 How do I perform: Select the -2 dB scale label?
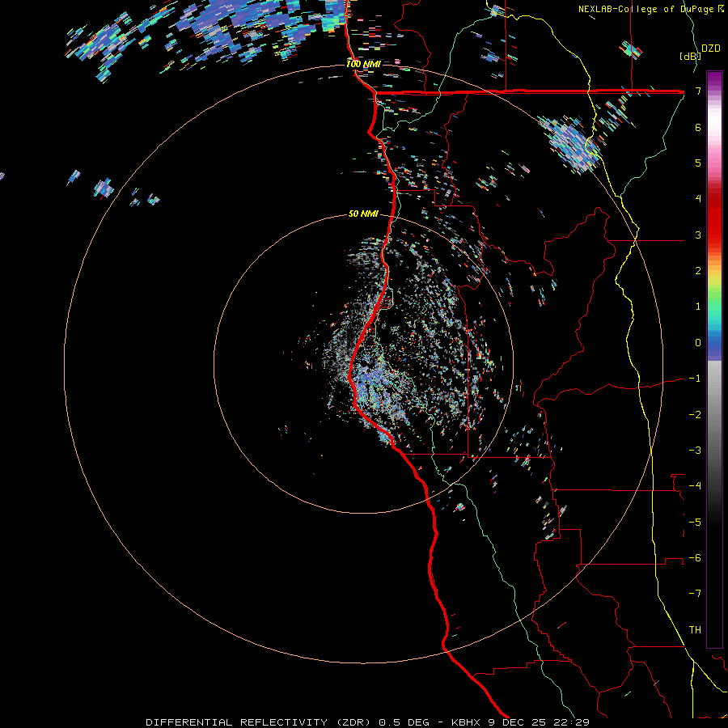pyautogui.click(x=695, y=415)
